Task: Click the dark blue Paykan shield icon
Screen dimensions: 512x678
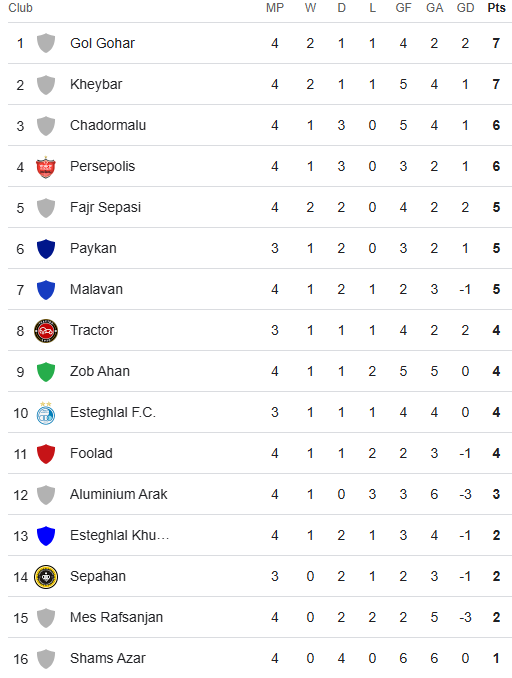Action: pos(46,249)
